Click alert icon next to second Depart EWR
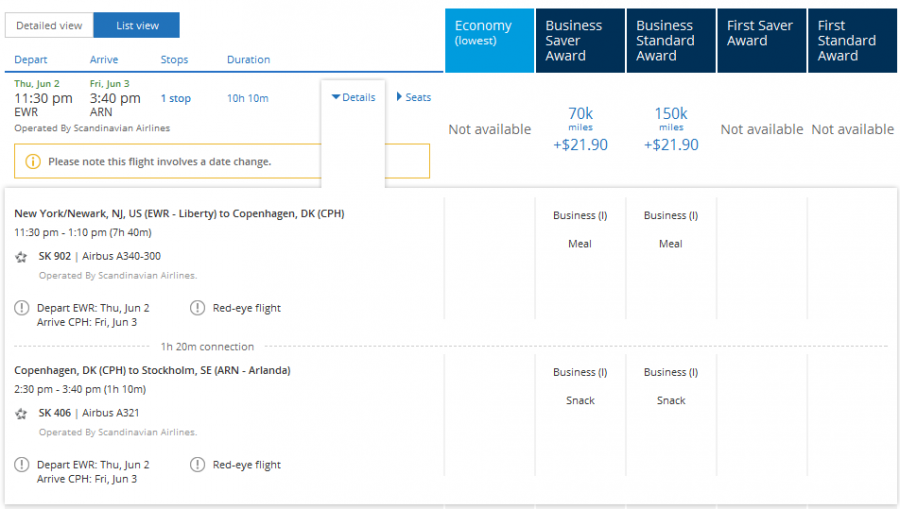The height and width of the screenshot is (509, 900). 22,465
